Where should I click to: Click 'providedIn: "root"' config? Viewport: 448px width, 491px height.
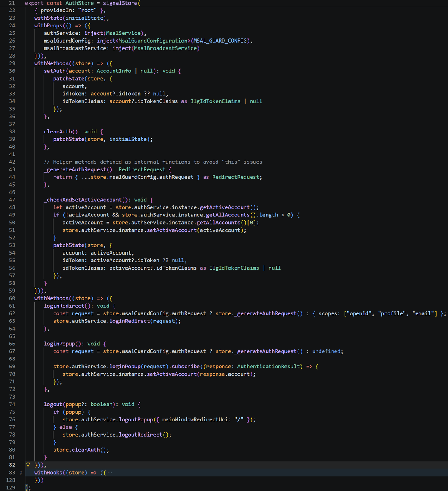69,10
